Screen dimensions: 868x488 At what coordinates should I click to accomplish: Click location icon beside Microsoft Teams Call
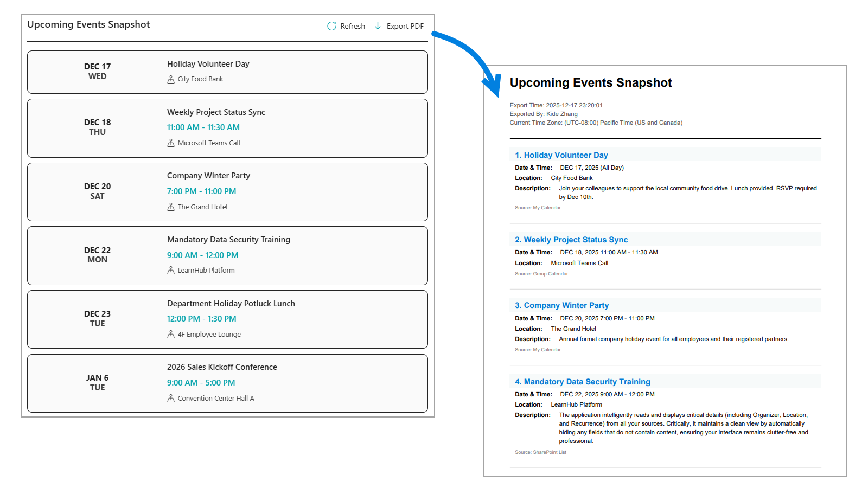click(171, 143)
